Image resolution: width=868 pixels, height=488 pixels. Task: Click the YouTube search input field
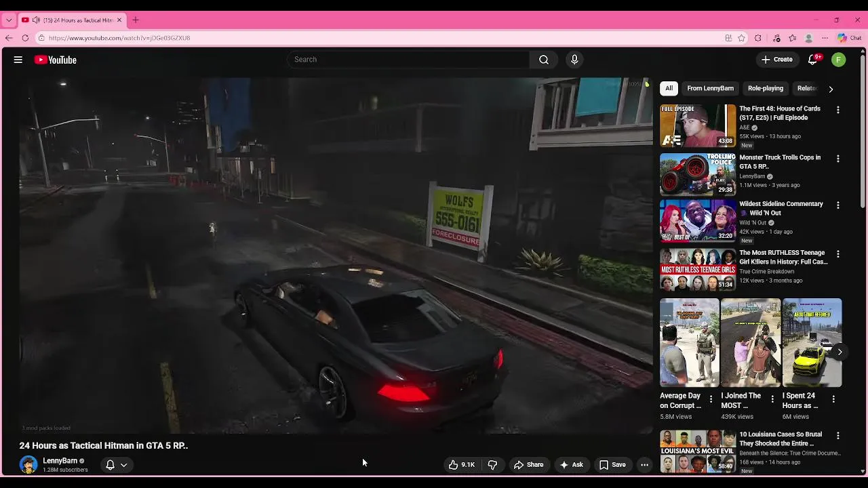[408, 60]
